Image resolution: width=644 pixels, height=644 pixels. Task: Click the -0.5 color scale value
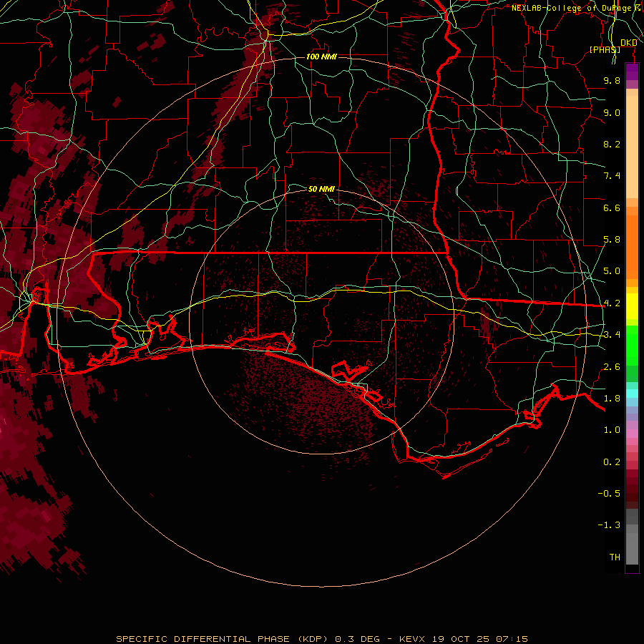609,494
